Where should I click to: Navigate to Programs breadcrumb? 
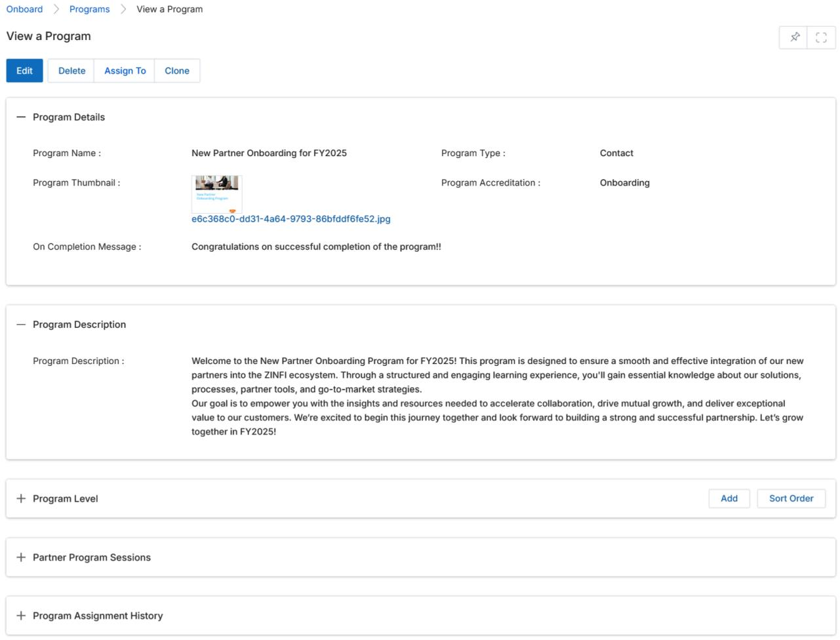pos(90,9)
